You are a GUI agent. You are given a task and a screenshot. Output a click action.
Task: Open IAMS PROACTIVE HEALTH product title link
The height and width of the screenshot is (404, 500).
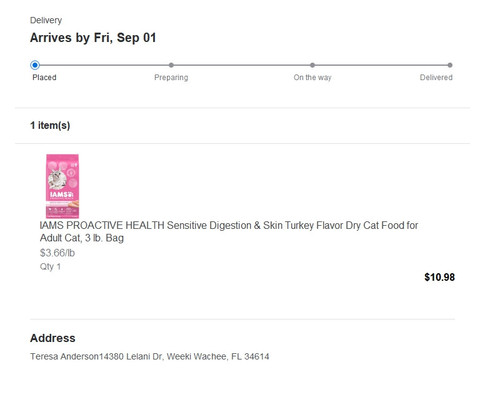tap(229, 232)
